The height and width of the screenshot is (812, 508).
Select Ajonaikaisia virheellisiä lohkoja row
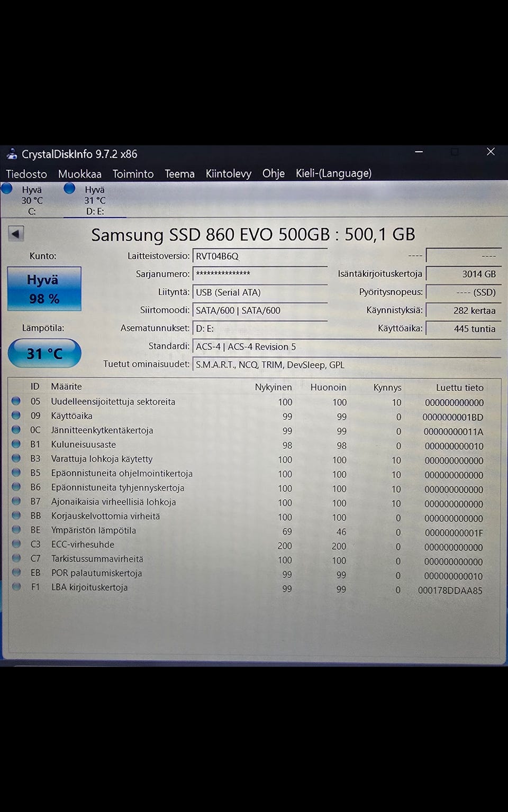(254, 502)
